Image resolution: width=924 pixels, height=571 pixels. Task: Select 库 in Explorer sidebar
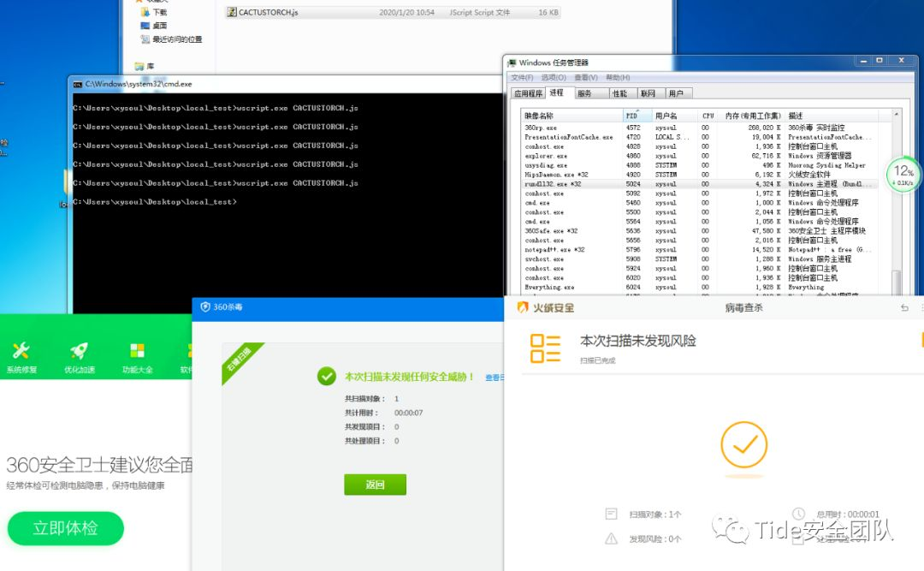145,66
